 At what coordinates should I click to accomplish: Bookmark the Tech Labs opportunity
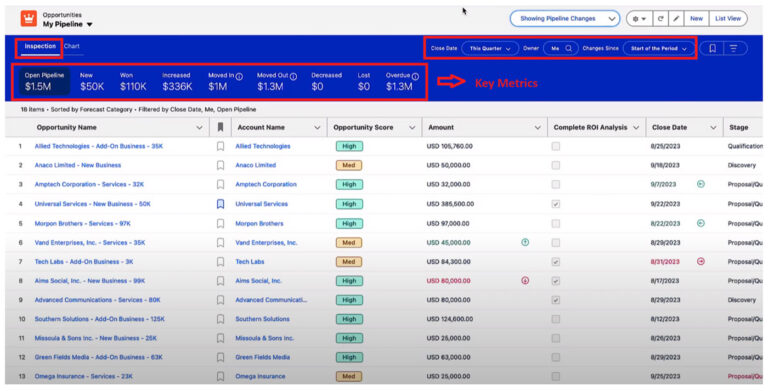pyautogui.click(x=220, y=262)
